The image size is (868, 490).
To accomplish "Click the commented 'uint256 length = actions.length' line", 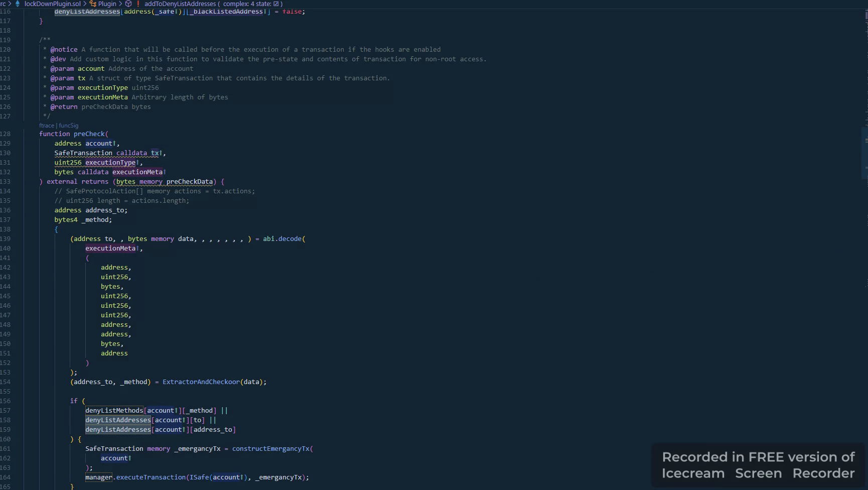I will pyautogui.click(x=122, y=201).
